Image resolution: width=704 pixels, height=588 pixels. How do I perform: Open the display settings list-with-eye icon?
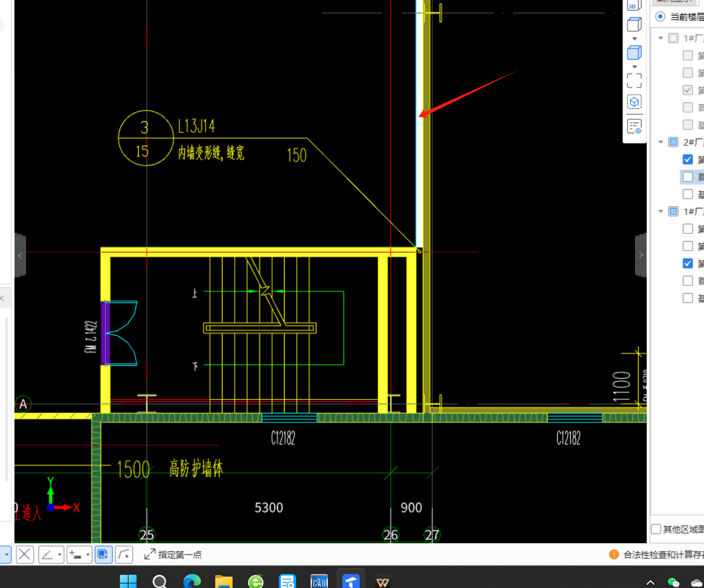[x=634, y=127]
